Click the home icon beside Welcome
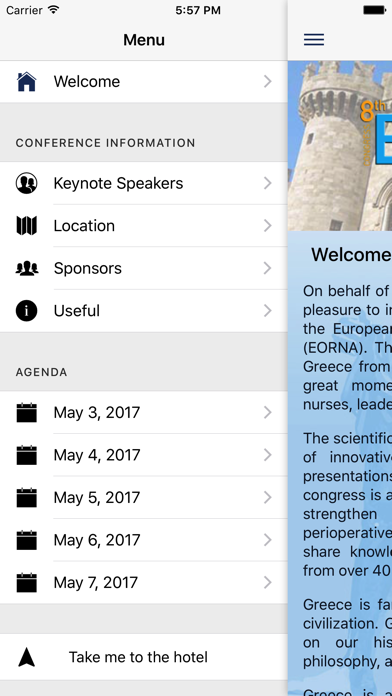The width and height of the screenshot is (392, 696). coord(27,82)
